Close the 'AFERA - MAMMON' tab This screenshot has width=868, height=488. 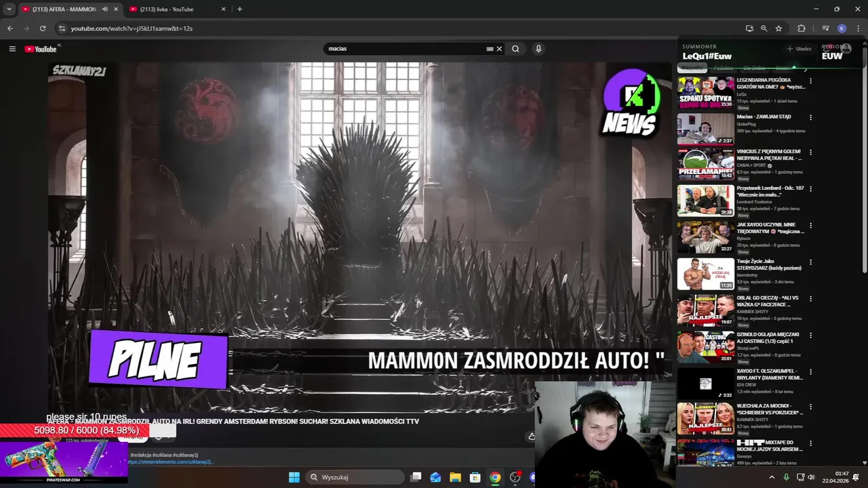click(116, 9)
